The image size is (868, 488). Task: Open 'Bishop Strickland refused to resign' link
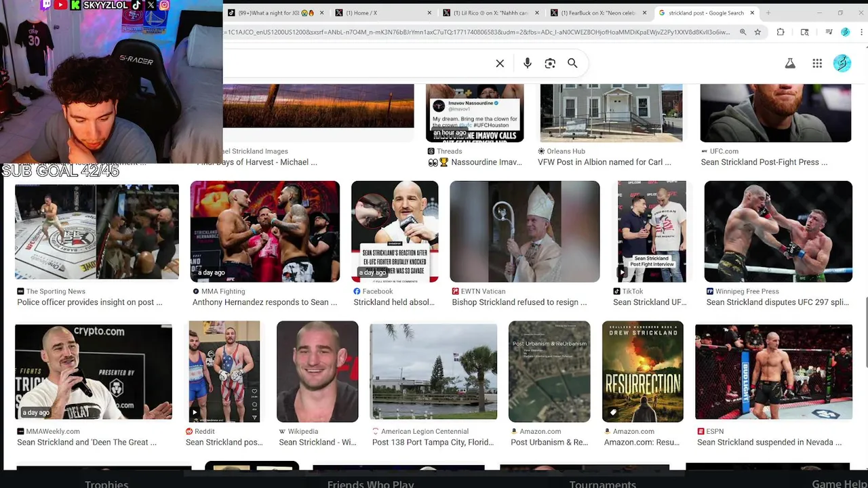pyautogui.click(x=519, y=302)
